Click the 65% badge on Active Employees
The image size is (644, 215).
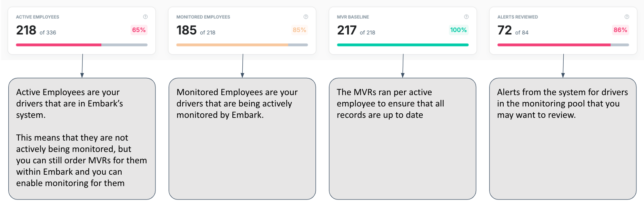pyautogui.click(x=139, y=30)
